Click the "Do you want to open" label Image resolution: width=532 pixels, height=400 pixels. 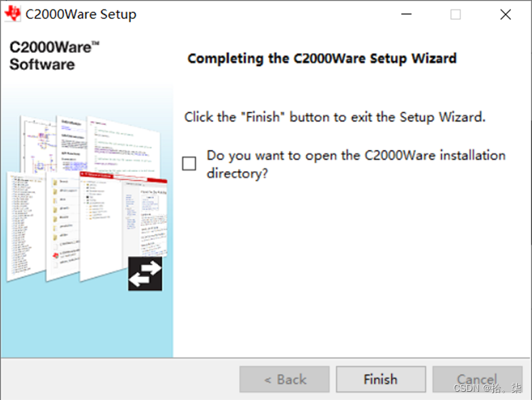click(356, 164)
